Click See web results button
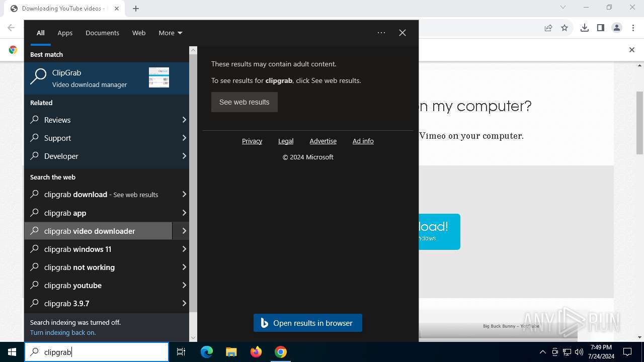The height and width of the screenshot is (362, 644). click(x=245, y=102)
